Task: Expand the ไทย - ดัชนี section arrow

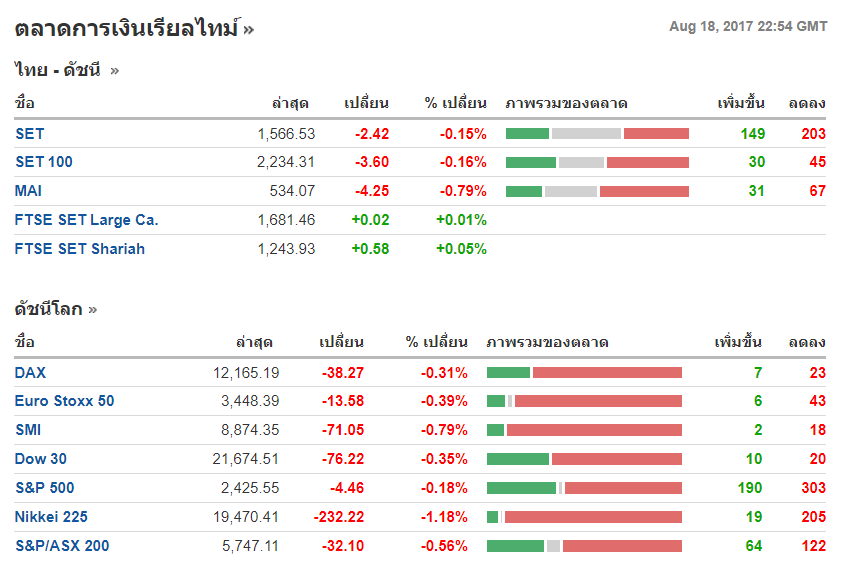Action: (x=114, y=70)
